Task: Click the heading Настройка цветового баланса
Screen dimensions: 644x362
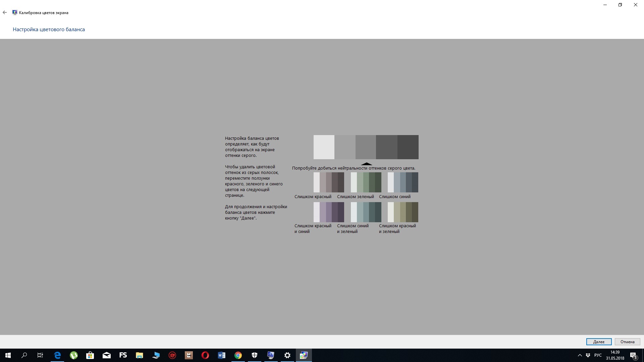Action: pos(49,29)
